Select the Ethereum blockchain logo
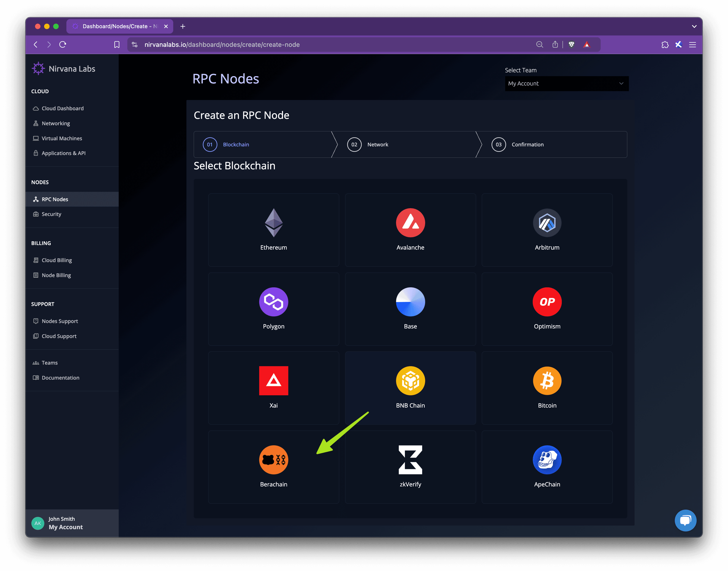This screenshot has height=571, width=728. [274, 223]
